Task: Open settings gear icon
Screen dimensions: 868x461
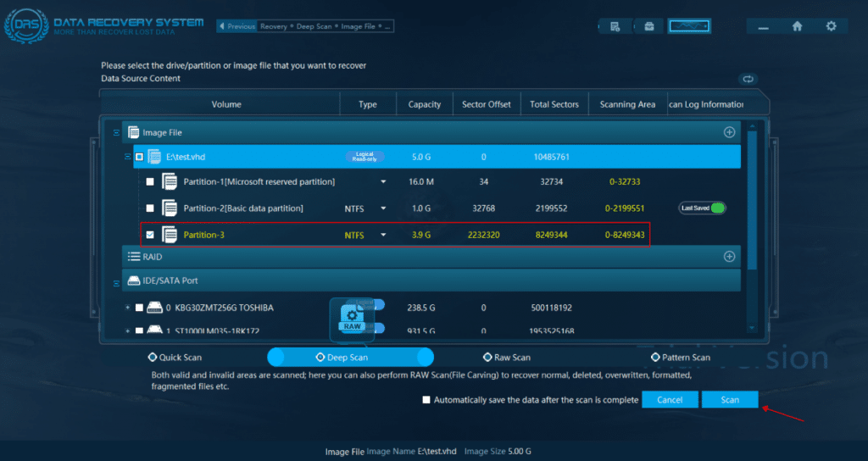Action: (x=831, y=26)
